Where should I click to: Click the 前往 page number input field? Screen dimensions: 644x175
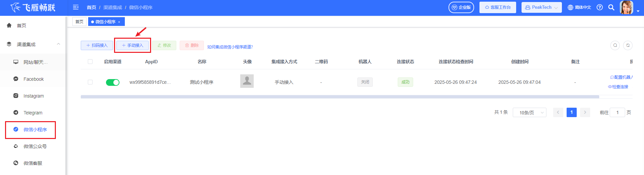pyautogui.click(x=618, y=112)
